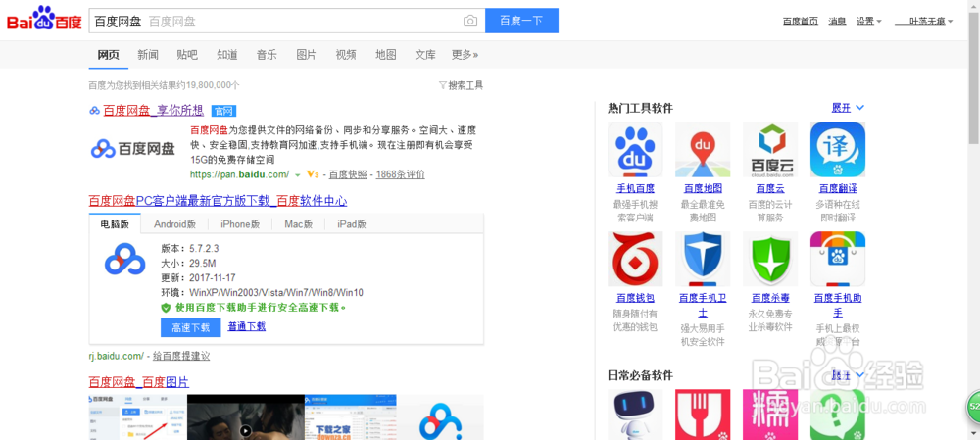Select the 图片 search tab

[306, 54]
